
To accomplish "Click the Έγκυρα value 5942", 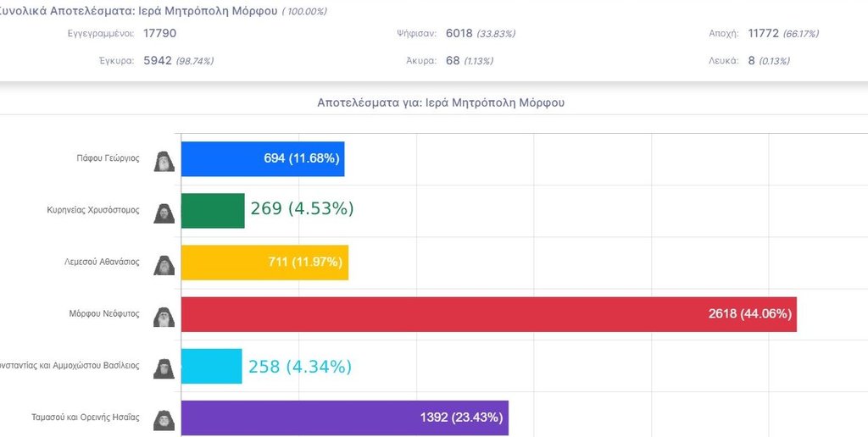I will pyautogui.click(x=158, y=61).
